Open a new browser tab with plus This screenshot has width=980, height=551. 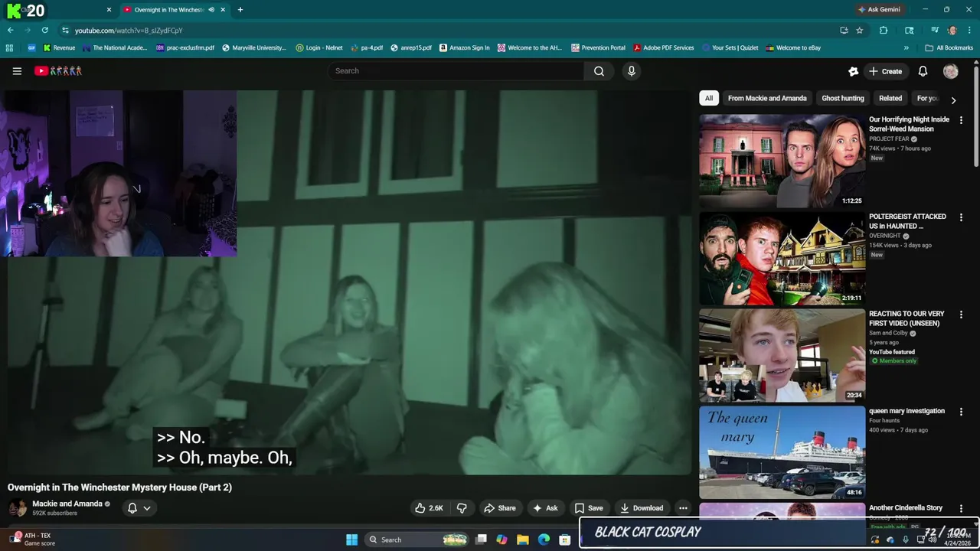240,10
